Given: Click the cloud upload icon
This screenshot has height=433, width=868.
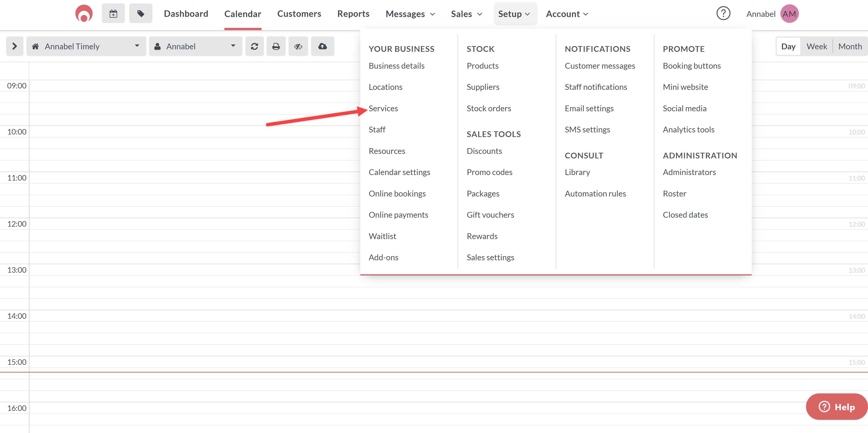Looking at the screenshot, I should pyautogui.click(x=322, y=46).
